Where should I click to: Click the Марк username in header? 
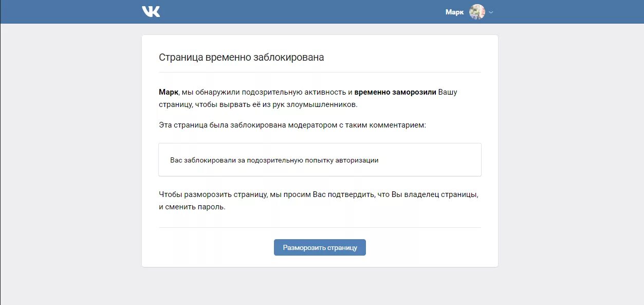454,12
